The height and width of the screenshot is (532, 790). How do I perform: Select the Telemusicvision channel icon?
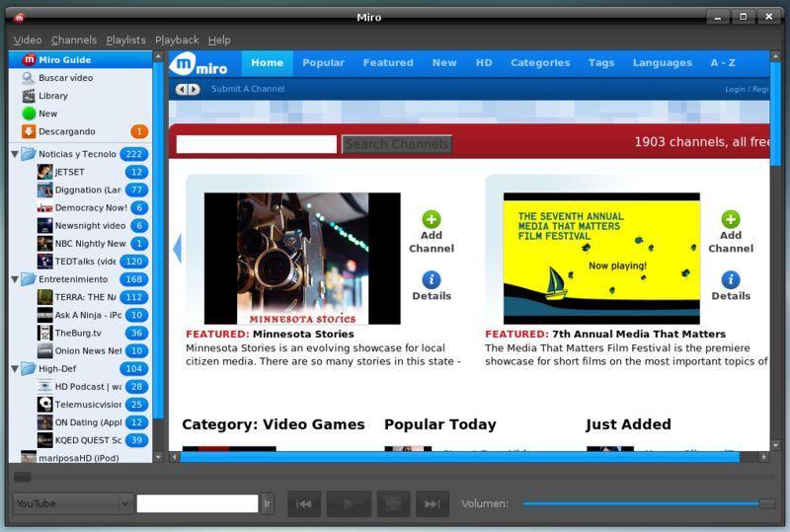click(x=44, y=405)
